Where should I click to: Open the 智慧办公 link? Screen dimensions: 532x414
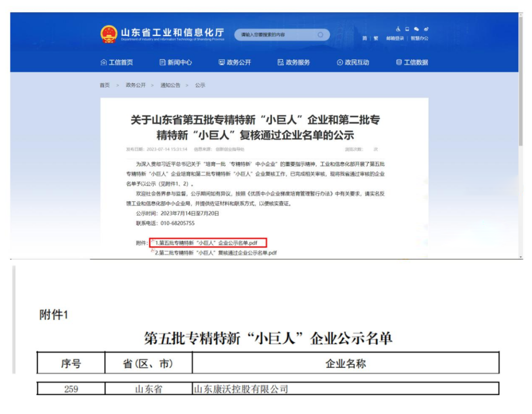pos(419,38)
